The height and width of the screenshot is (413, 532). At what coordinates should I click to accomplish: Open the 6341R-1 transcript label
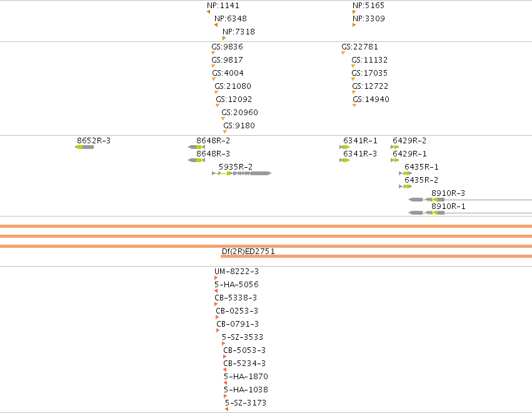coord(360,141)
